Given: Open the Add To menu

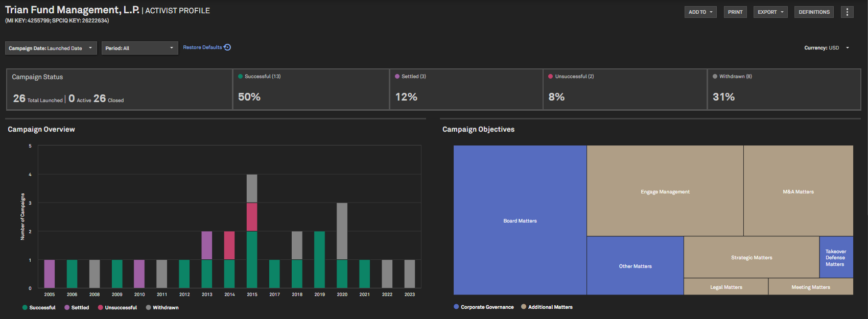Looking at the screenshot, I should (x=700, y=12).
